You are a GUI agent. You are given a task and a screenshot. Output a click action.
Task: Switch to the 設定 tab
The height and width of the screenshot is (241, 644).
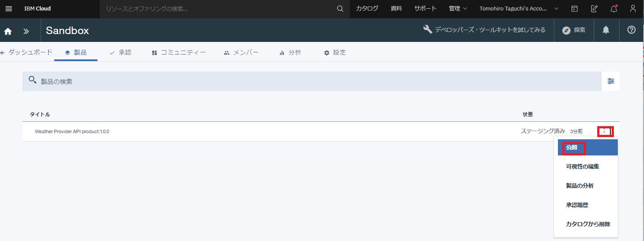335,52
